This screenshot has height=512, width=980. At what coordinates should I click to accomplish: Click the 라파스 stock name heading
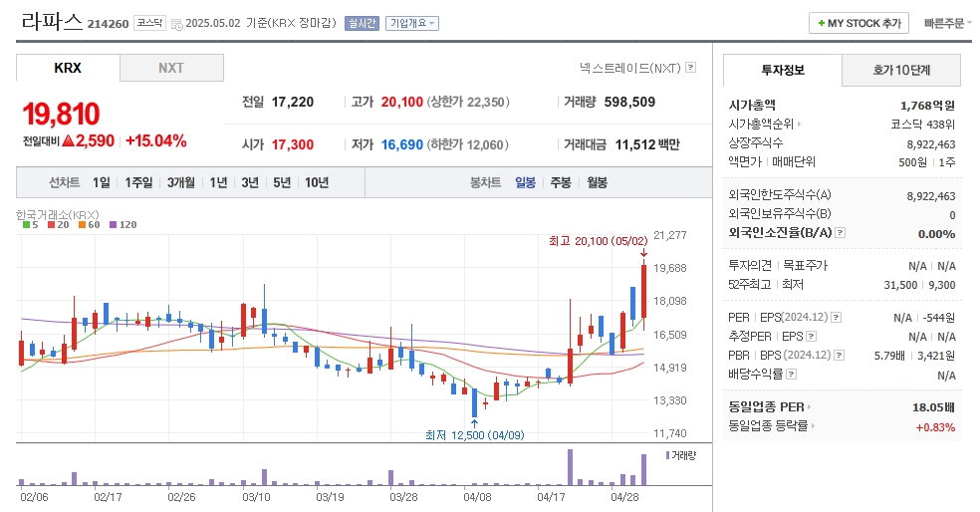click(x=52, y=21)
